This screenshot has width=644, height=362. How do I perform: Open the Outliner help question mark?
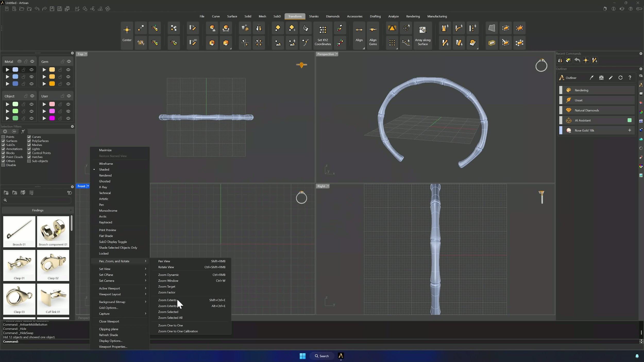point(630,78)
